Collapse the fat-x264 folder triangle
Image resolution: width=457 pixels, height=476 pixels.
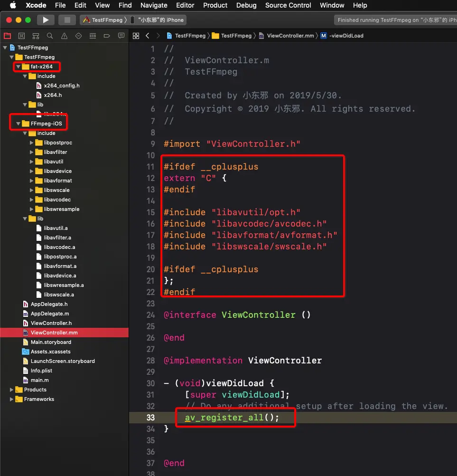[18, 67]
